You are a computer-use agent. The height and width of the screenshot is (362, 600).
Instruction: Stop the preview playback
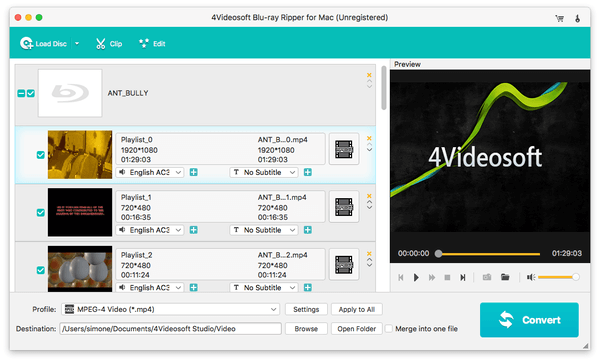click(447, 277)
